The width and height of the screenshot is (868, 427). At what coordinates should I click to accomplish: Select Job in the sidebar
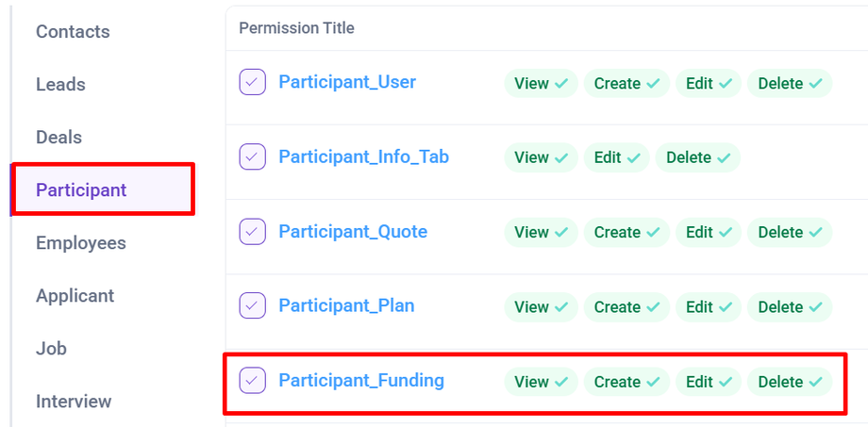pyautogui.click(x=51, y=349)
